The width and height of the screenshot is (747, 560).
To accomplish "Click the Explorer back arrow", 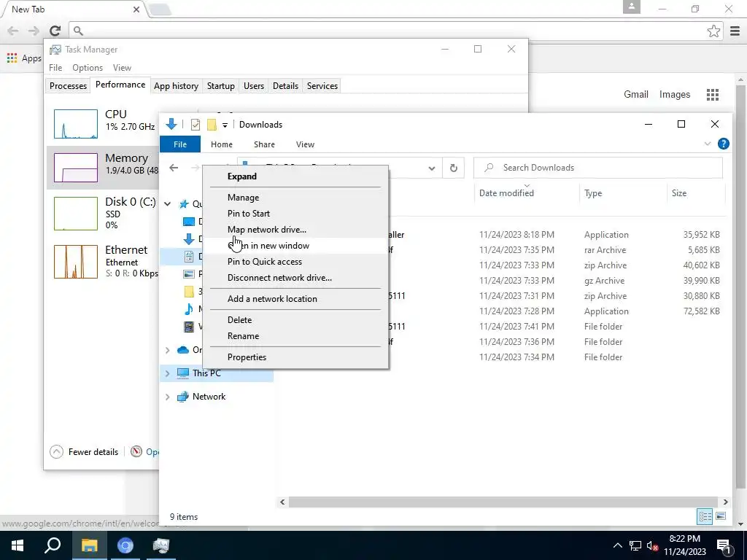I will [x=174, y=168].
